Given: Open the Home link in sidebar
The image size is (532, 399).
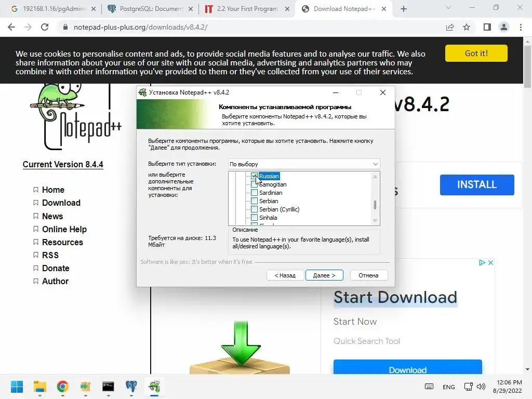Looking at the screenshot, I should pyautogui.click(x=53, y=190).
